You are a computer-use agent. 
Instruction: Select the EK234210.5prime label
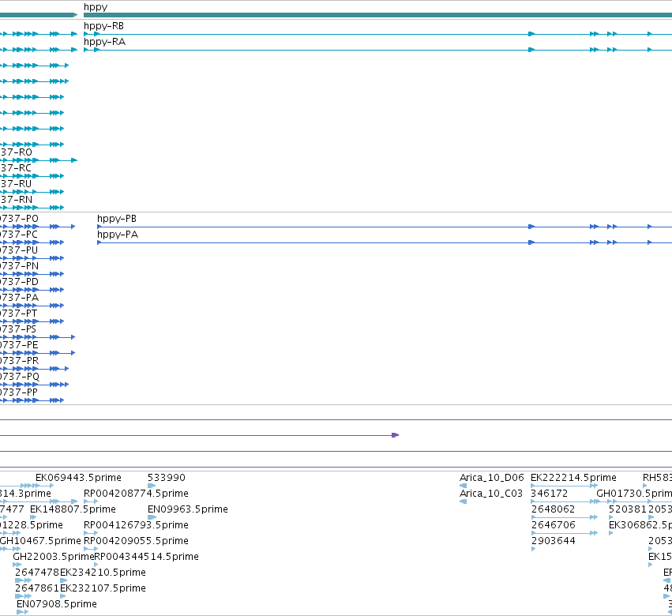pos(103,573)
